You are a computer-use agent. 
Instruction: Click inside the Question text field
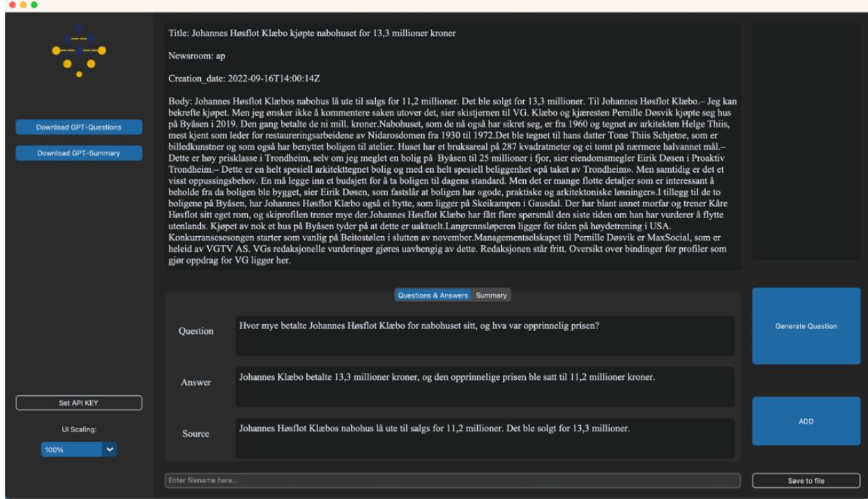click(485, 335)
